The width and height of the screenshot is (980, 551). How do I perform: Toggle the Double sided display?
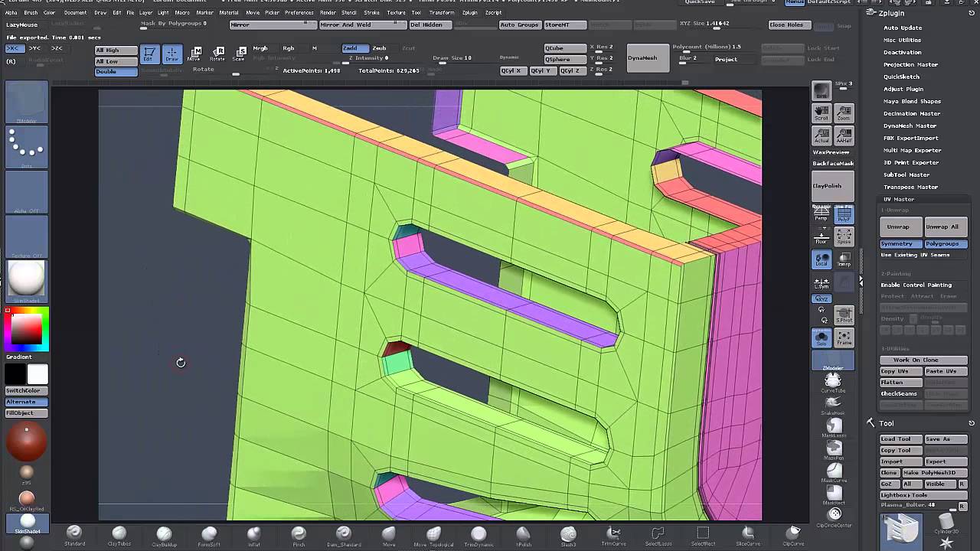pos(116,72)
